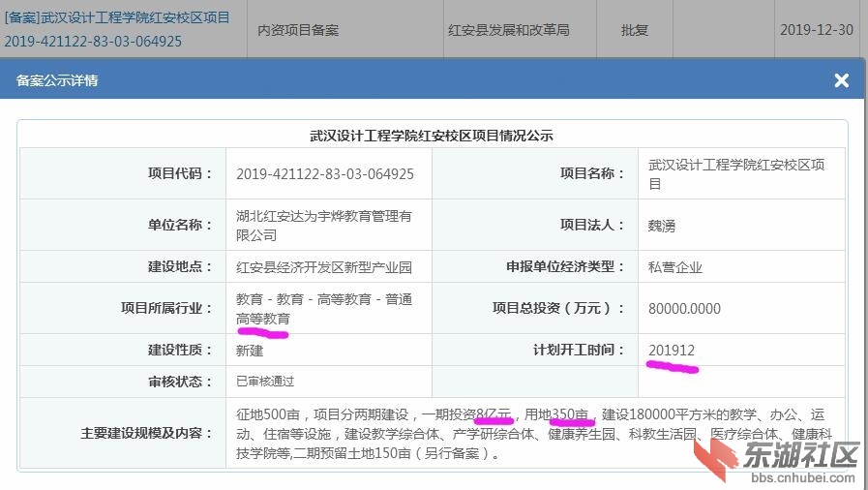Click the 批复 status cell
This screenshot has width=868, height=490.
[635, 30]
